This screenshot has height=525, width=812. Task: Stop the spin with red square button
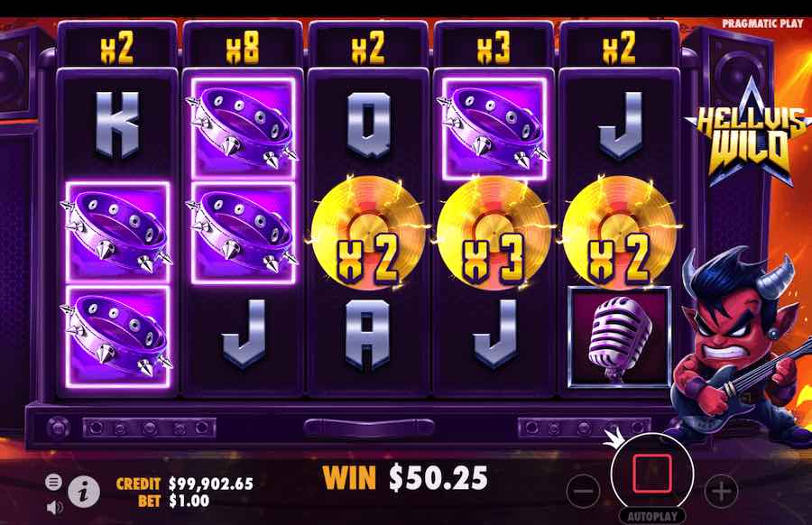[x=652, y=474]
